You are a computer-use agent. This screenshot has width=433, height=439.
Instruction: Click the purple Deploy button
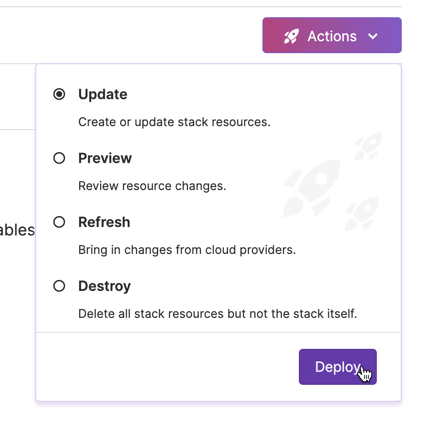click(x=338, y=367)
